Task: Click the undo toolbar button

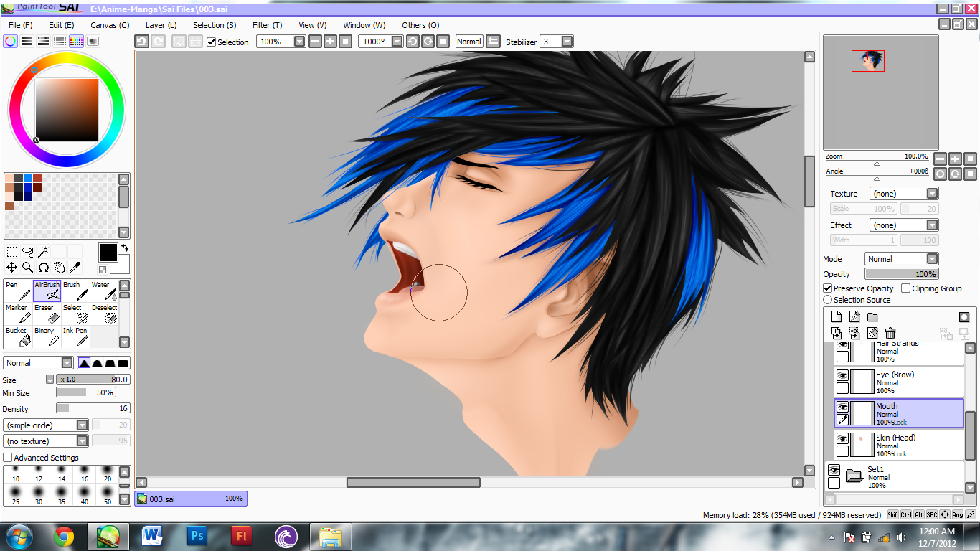Action: point(141,42)
